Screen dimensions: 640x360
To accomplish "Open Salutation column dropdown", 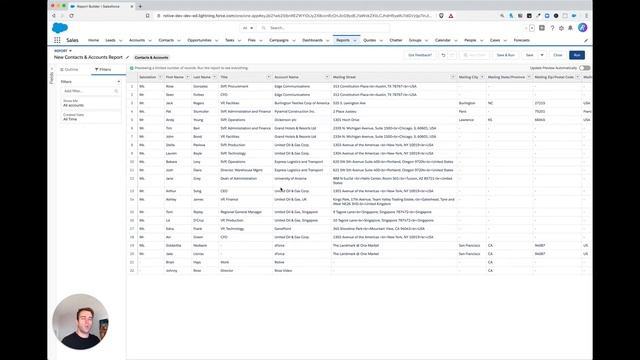I will [x=160, y=77].
